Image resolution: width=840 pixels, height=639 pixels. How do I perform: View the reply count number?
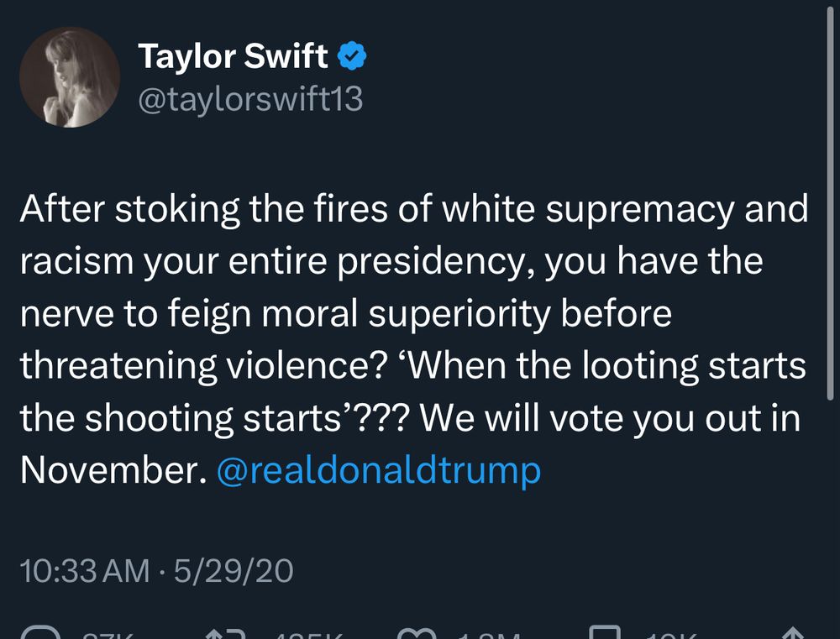106,635
